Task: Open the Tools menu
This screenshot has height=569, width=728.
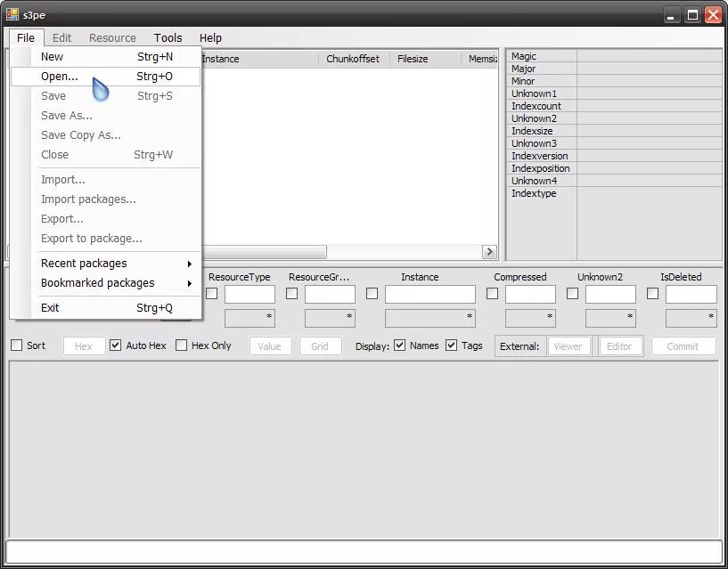Action: coord(168,37)
